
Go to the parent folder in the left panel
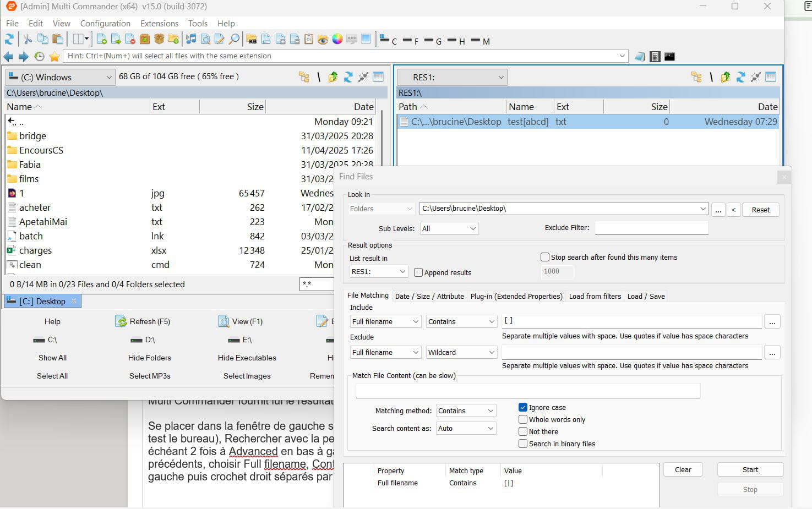click(x=333, y=77)
